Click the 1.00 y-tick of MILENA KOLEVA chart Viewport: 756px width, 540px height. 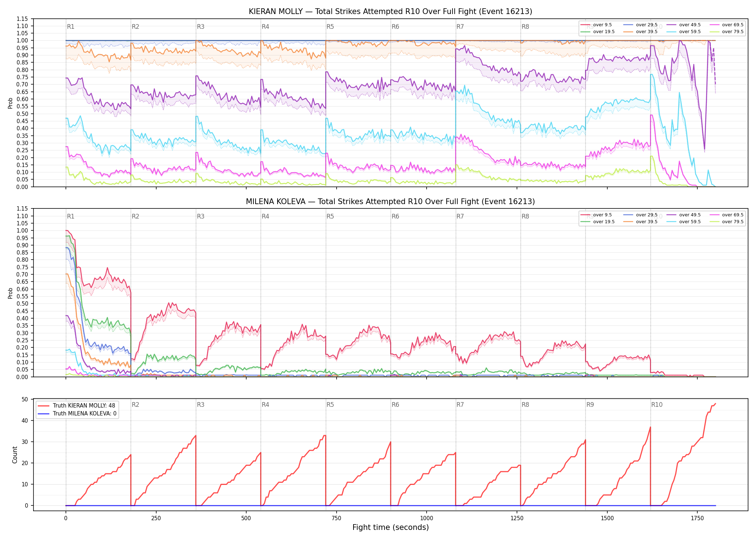22,231
